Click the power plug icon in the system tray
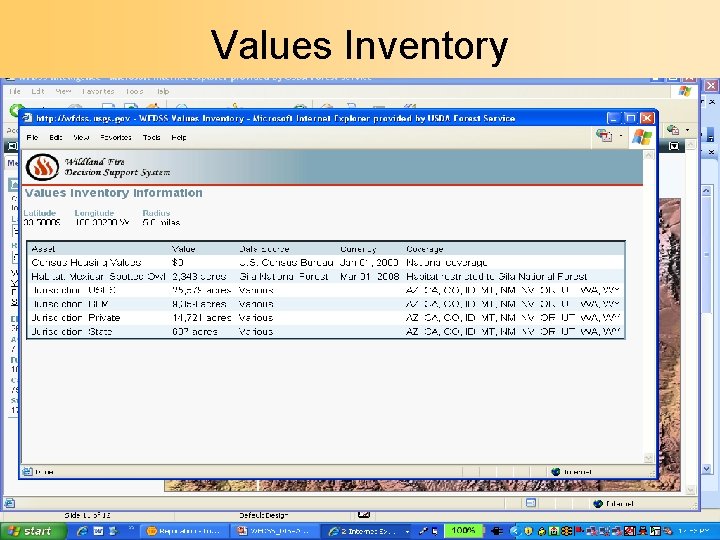 point(497,531)
